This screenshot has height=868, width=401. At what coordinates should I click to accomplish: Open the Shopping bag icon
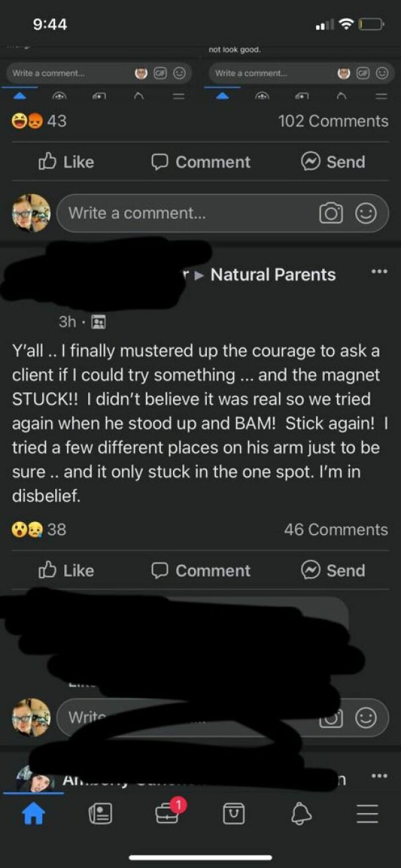pos(235,813)
